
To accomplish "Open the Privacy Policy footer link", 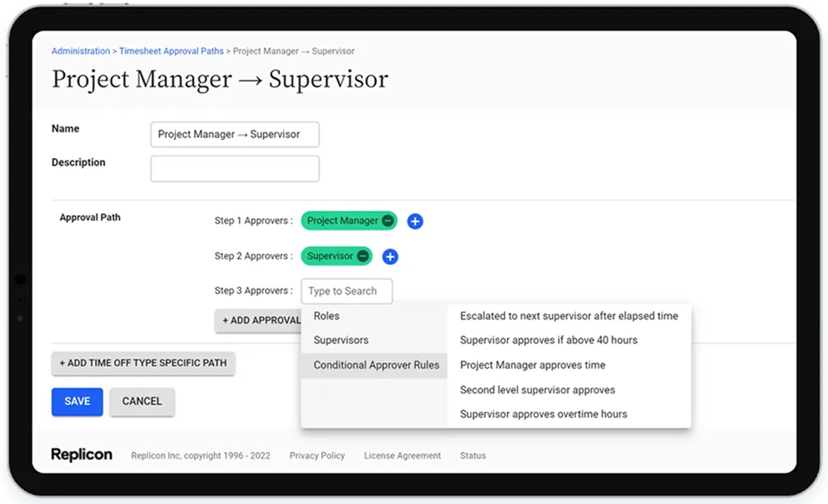I will click(317, 455).
